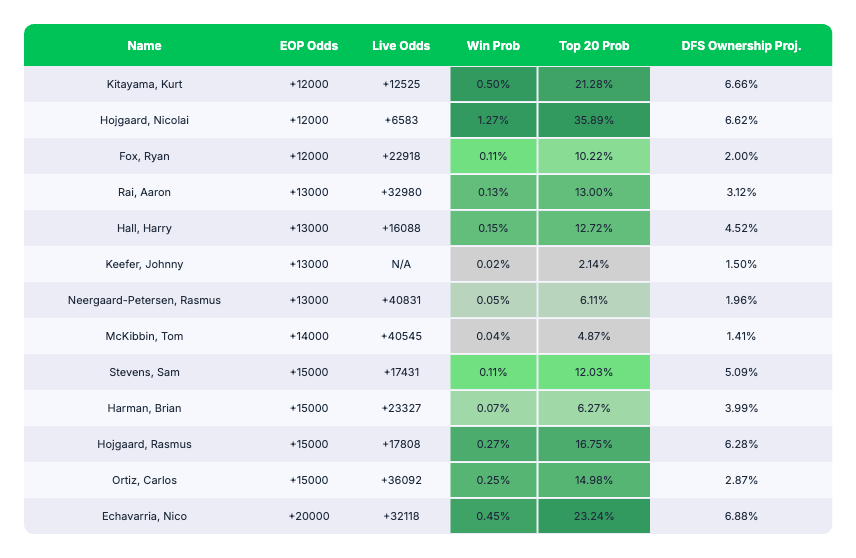The height and width of the screenshot is (558, 856).
Task: Open player Kitayama, Kurt
Action: pyautogui.click(x=144, y=84)
